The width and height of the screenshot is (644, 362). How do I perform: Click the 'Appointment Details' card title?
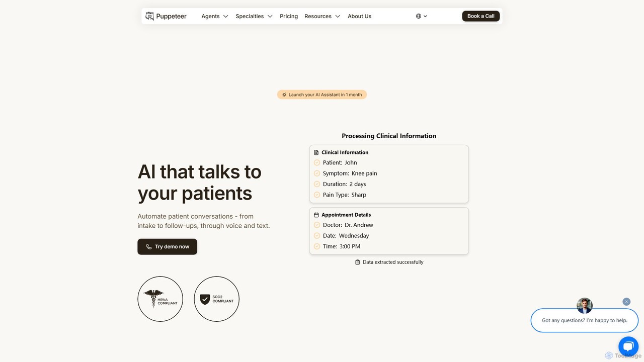346,215
